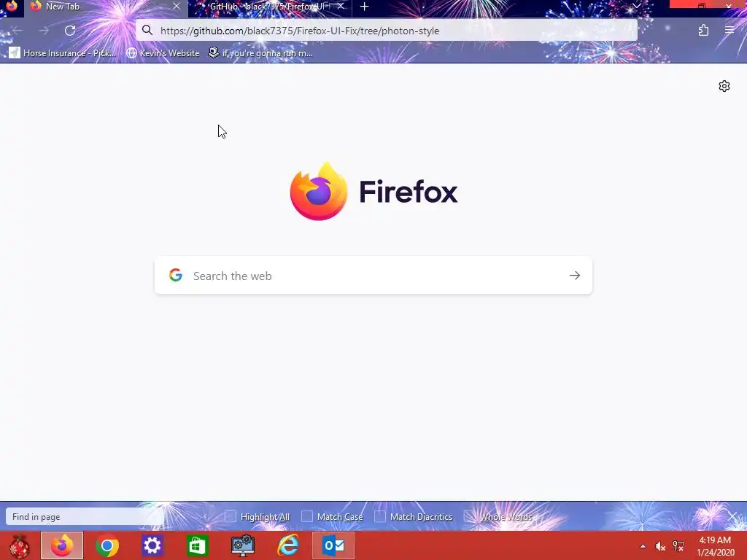This screenshot has height=560, width=747.
Task: Enable Match Case checkbox
Action: [307, 516]
